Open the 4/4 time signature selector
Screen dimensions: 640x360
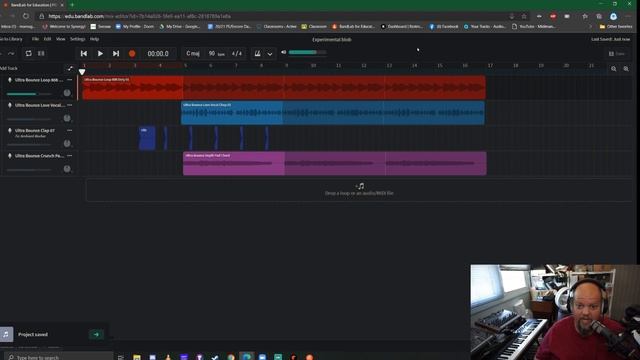click(237, 53)
